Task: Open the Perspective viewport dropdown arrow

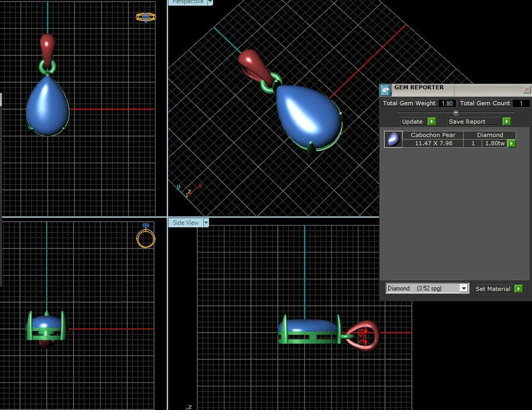Action: point(210,2)
